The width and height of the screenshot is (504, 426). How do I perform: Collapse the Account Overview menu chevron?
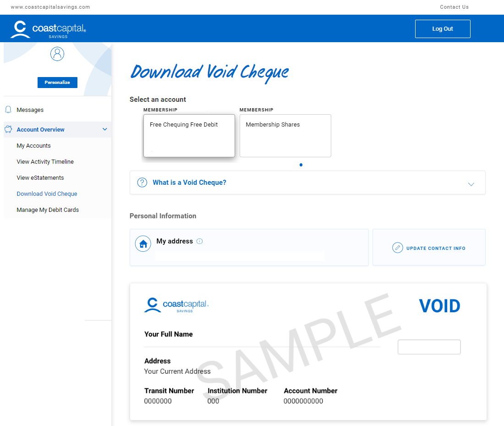[x=105, y=129]
